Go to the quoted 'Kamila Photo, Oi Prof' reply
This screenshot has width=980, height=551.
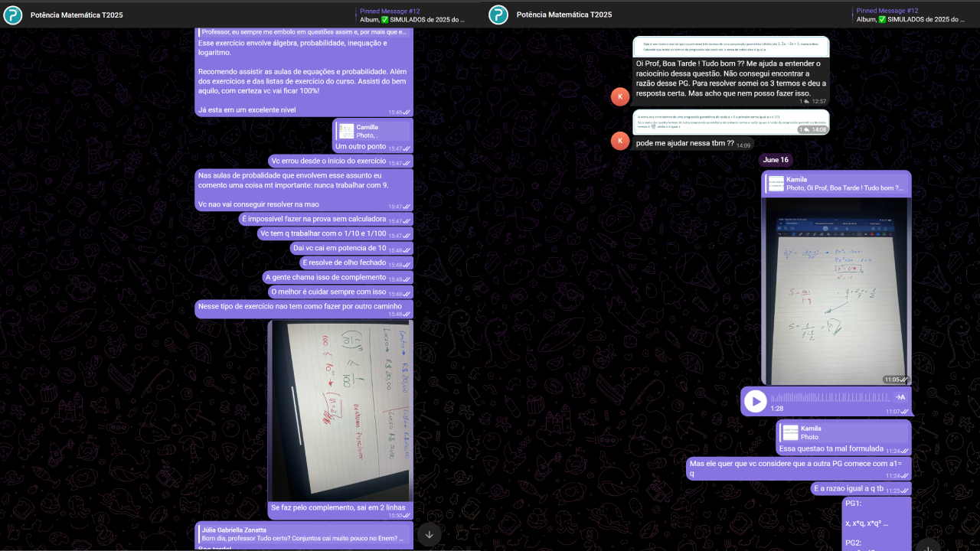(x=837, y=184)
